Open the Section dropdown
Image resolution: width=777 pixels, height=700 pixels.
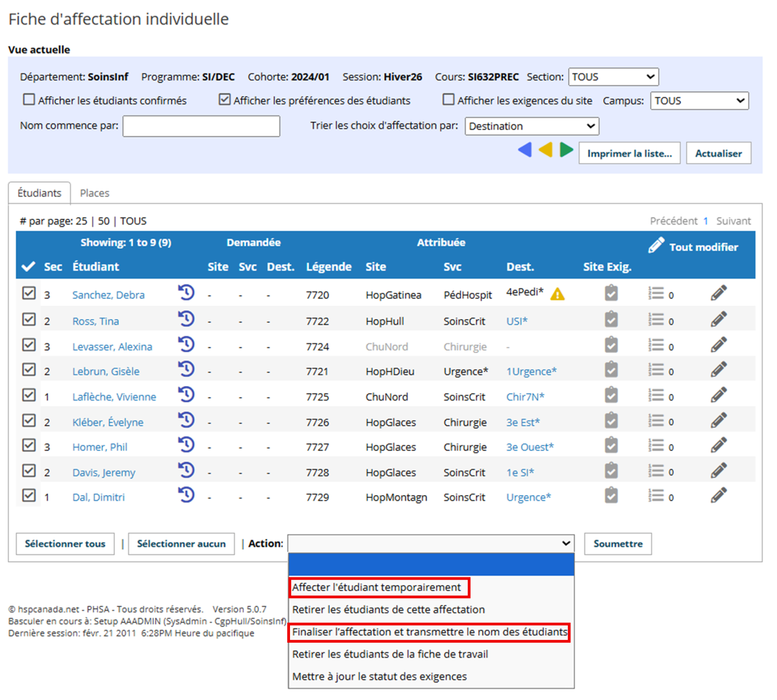click(613, 77)
